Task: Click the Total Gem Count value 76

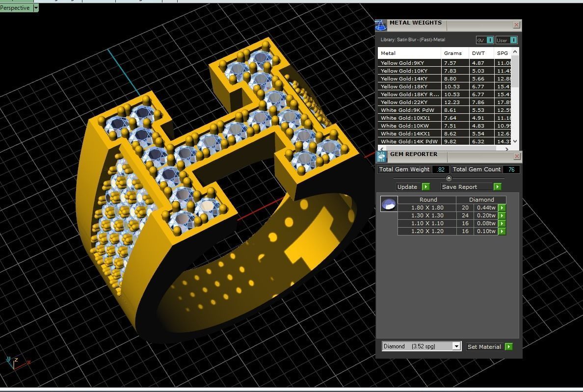Action: tap(511, 169)
